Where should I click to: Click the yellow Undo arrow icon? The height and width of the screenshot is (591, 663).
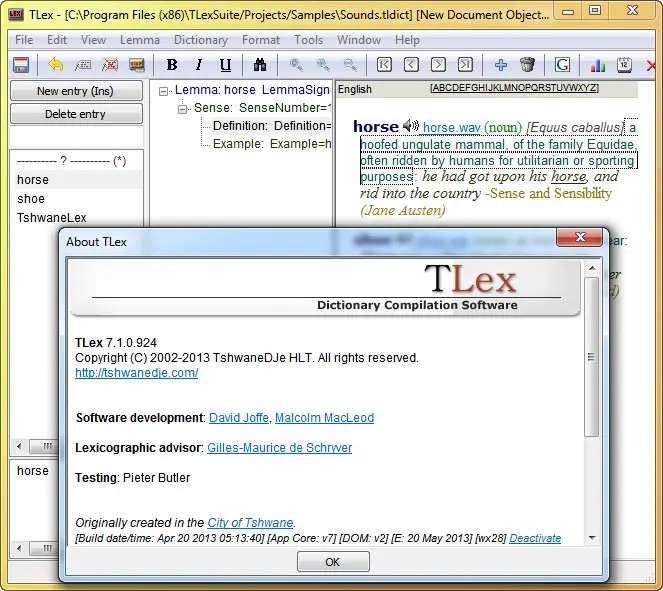[55, 65]
